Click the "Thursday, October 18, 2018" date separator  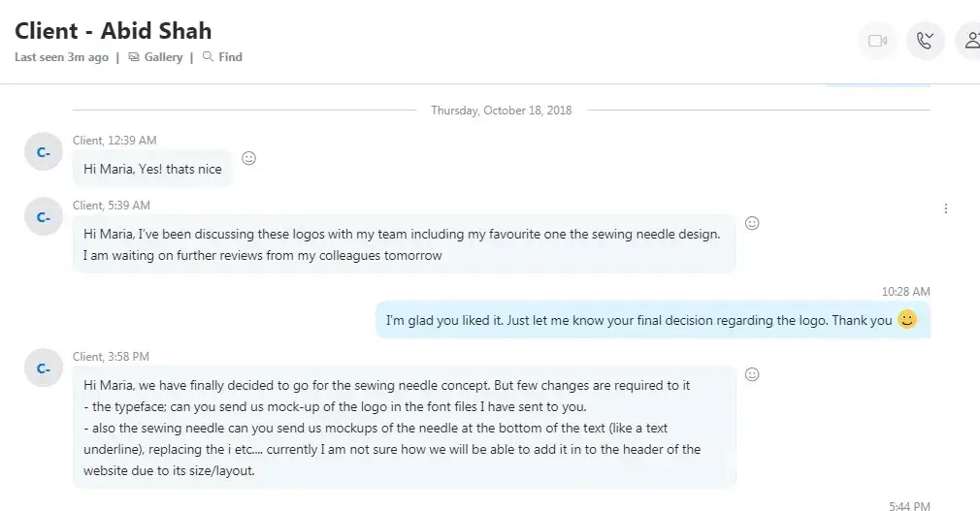501,111
